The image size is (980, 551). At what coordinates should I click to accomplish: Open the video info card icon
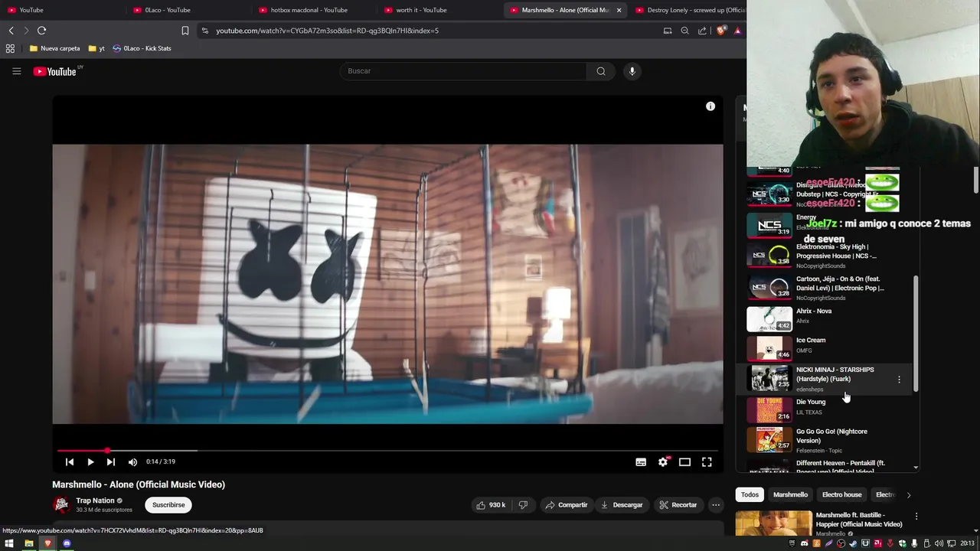click(710, 106)
